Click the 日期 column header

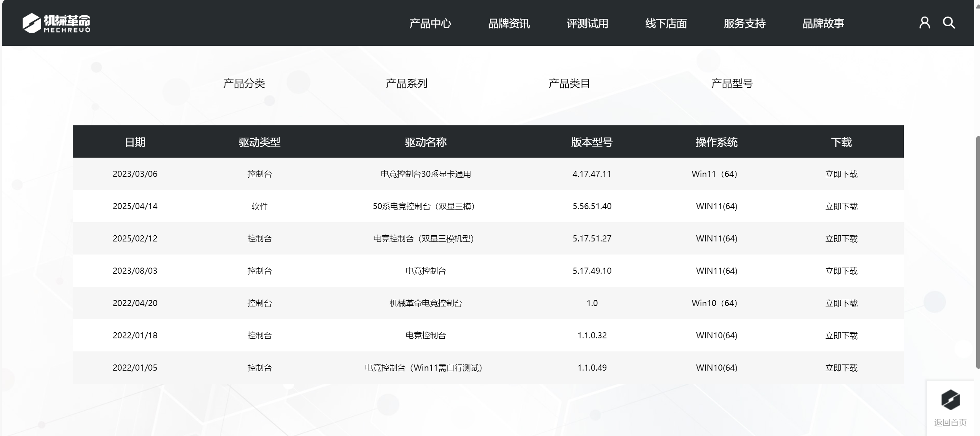point(135,142)
